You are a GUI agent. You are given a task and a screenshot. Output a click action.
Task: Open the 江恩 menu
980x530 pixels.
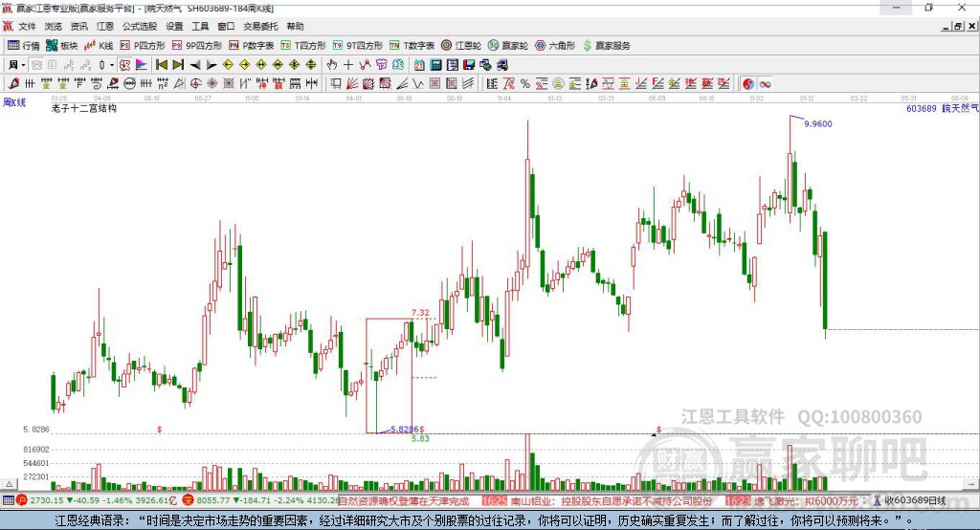(x=105, y=26)
